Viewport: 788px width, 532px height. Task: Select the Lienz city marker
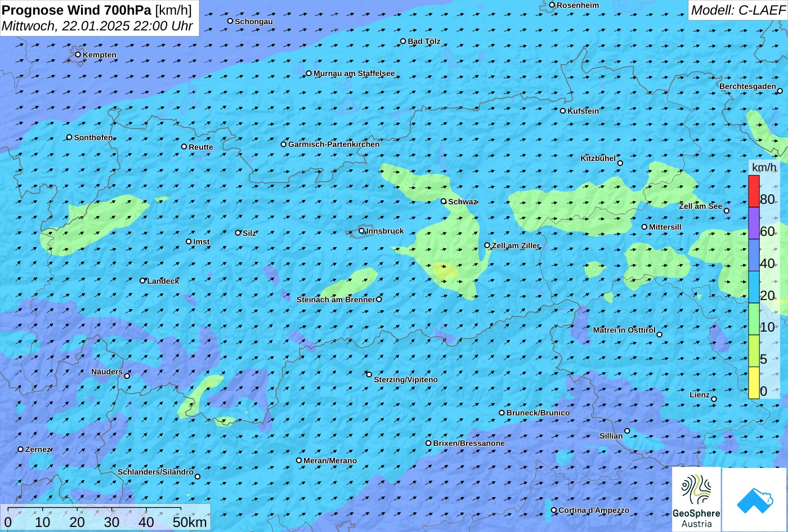tap(714, 399)
